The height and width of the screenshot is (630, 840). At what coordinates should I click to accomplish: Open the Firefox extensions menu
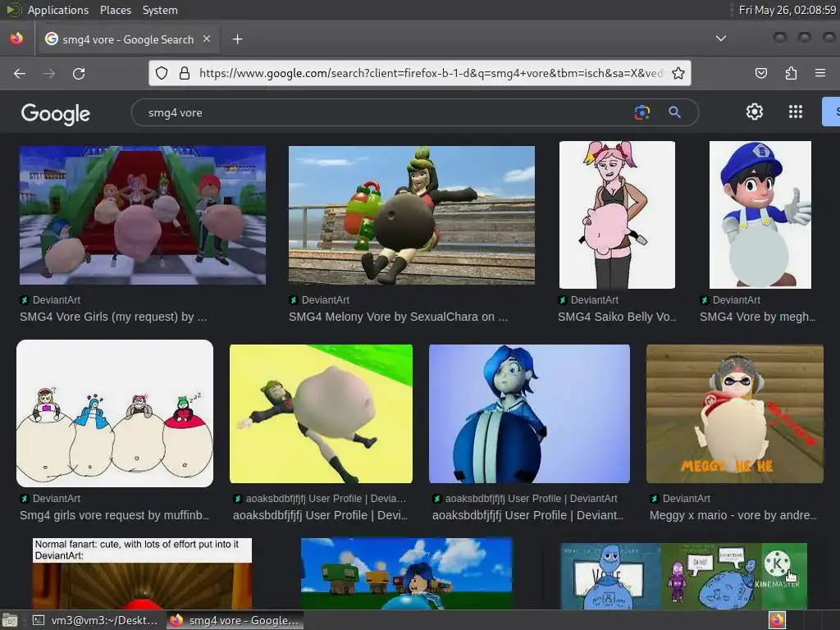791,73
